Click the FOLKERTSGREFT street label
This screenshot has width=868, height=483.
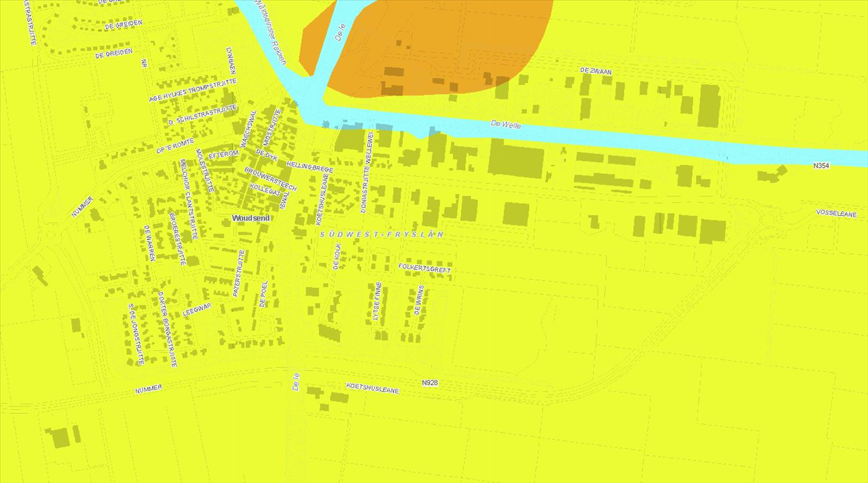425,268
